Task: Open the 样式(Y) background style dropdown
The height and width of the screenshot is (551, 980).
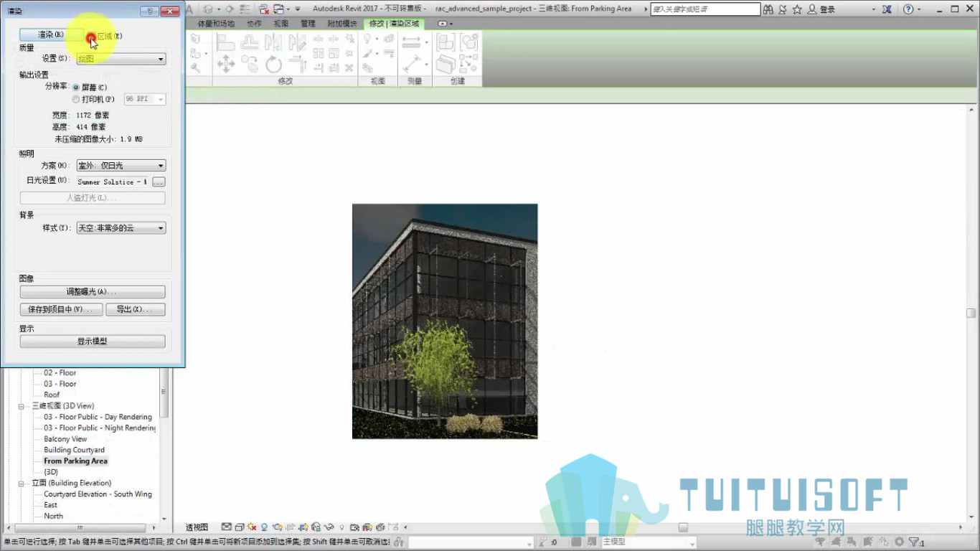Action: point(121,228)
